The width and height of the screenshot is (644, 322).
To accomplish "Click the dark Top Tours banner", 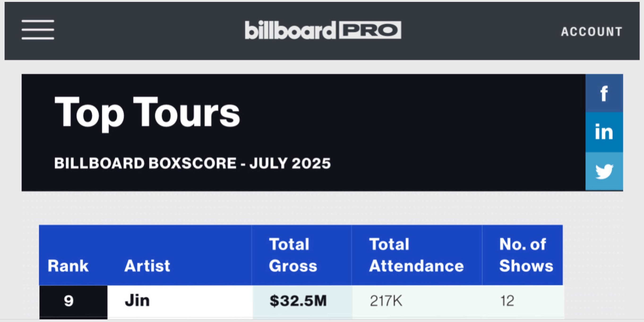I will tap(425, 125).
